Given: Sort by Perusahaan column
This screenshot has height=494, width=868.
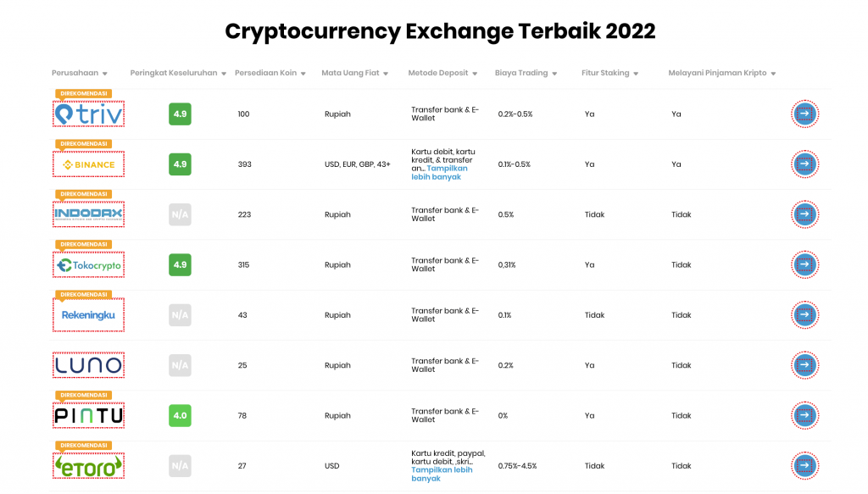Looking at the screenshot, I should (80, 73).
